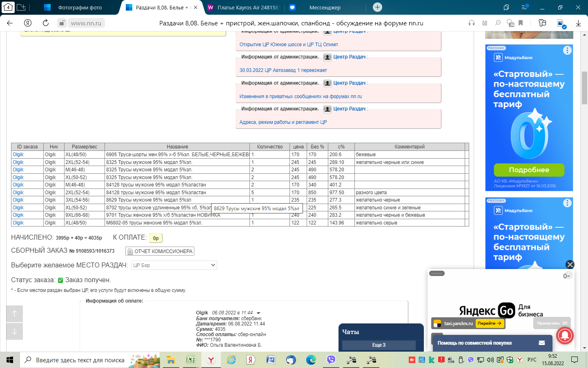The height and width of the screenshot is (368, 588).
Task: Click the headphones read-aloud icon
Action: [472, 23]
